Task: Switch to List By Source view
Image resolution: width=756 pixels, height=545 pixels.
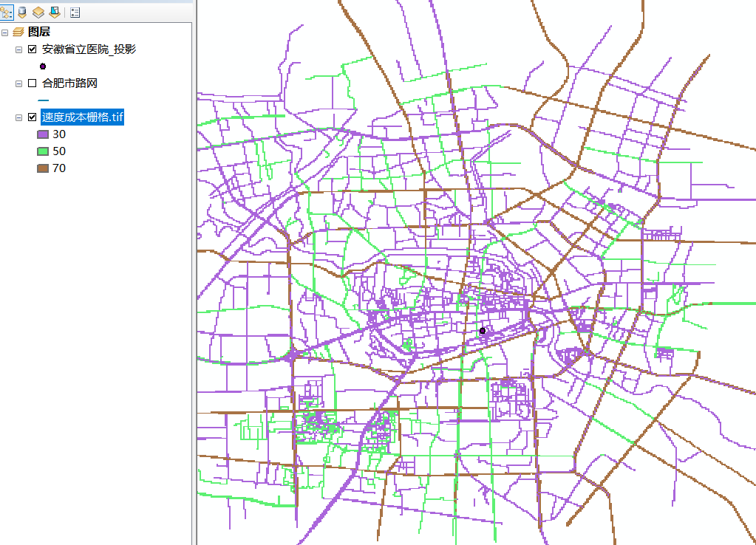Action: 22,13
